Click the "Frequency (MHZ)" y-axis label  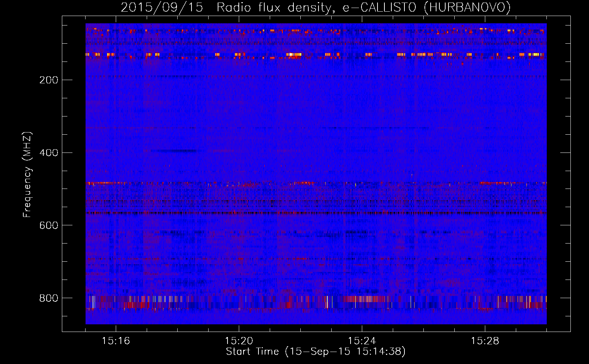[x=27, y=175]
